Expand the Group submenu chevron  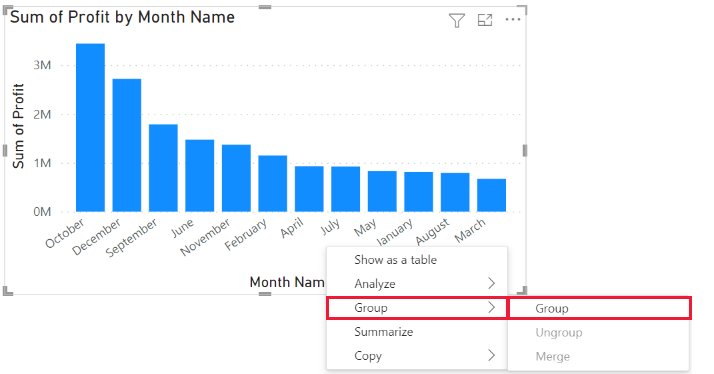[x=491, y=307]
